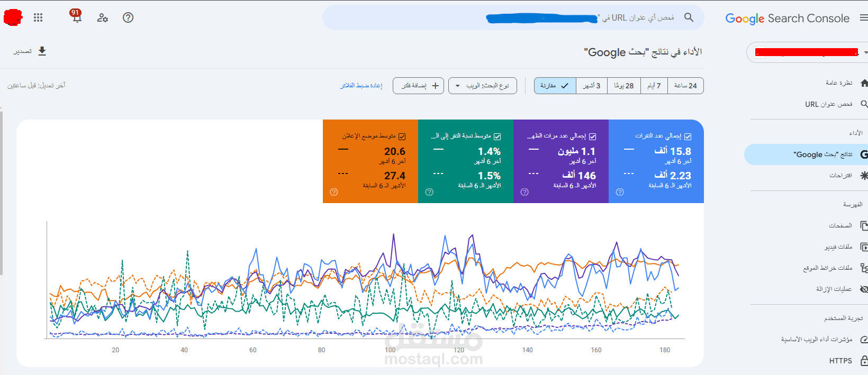Open ملفات فيديو in sidebar
Image resolution: width=868 pixels, height=375 pixels.
[838, 247]
